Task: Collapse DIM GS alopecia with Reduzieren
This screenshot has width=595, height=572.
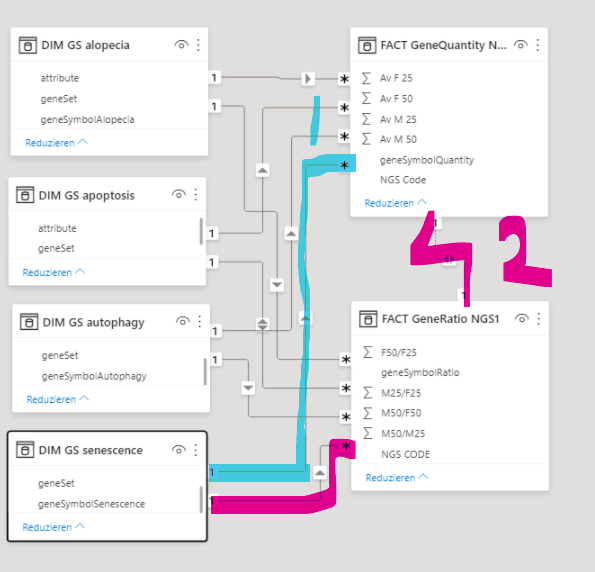Action: point(56,143)
